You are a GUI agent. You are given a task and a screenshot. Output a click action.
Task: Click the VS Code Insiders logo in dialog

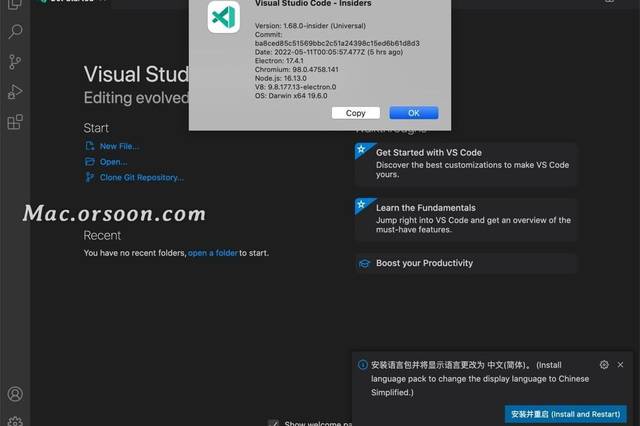224,17
